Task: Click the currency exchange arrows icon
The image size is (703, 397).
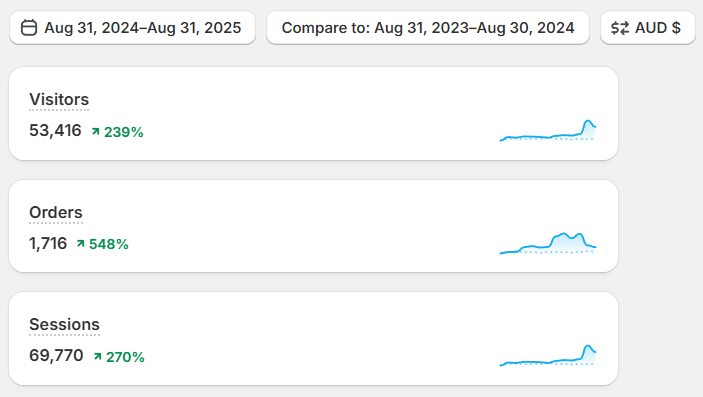Action: [620, 28]
